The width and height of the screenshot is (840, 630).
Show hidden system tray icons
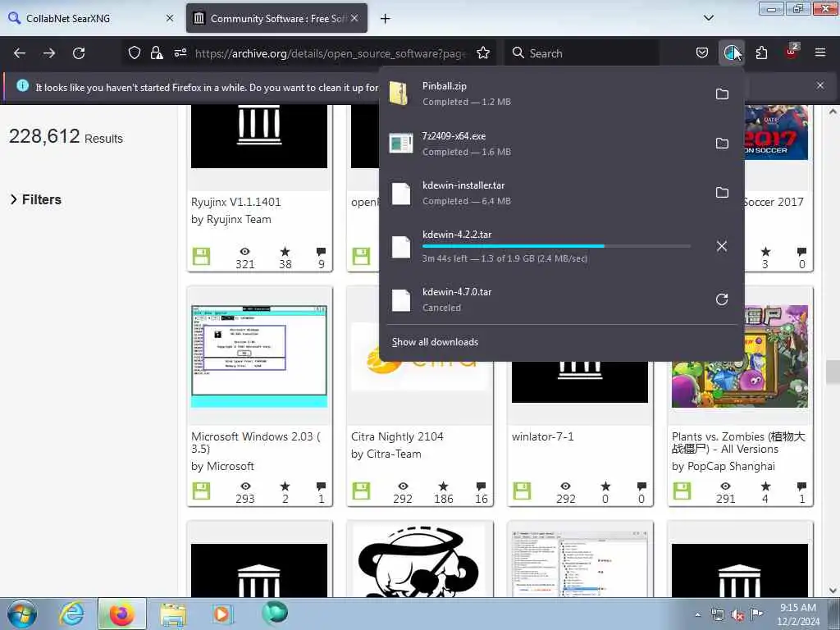click(697, 614)
